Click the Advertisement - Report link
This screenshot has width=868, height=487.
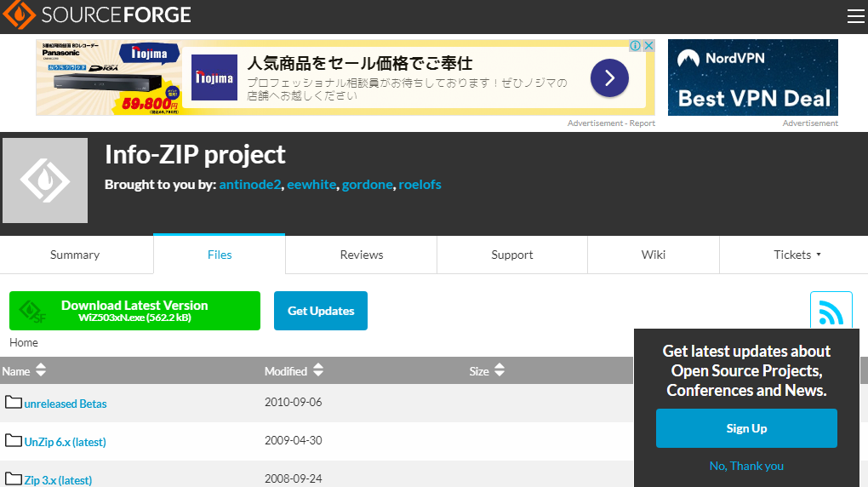[x=611, y=123]
